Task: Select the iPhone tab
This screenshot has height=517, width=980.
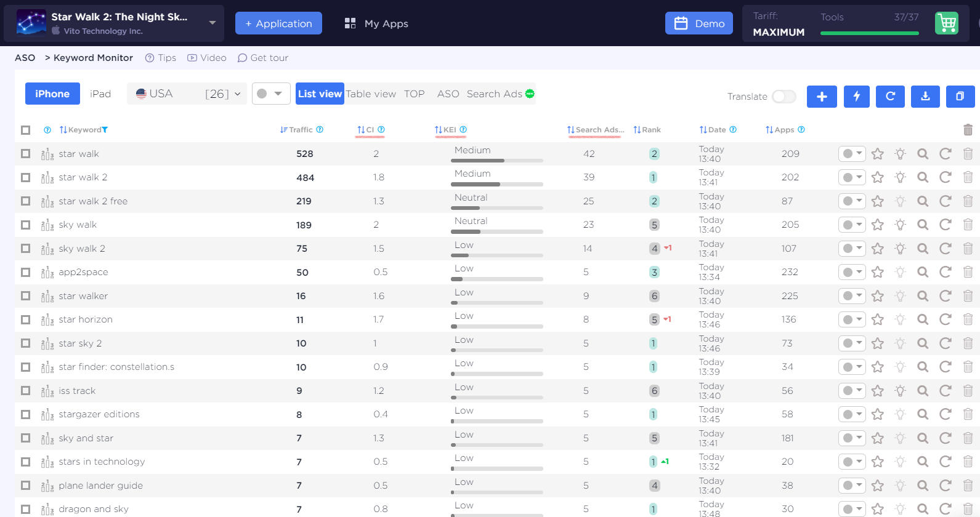Action: 52,94
